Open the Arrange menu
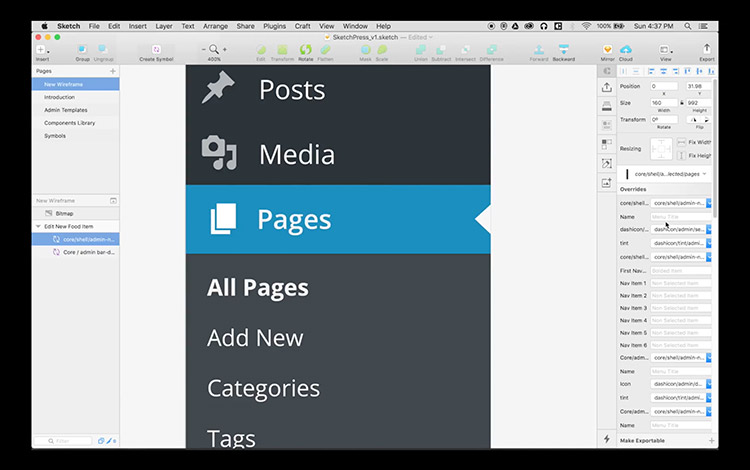 coord(215,26)
